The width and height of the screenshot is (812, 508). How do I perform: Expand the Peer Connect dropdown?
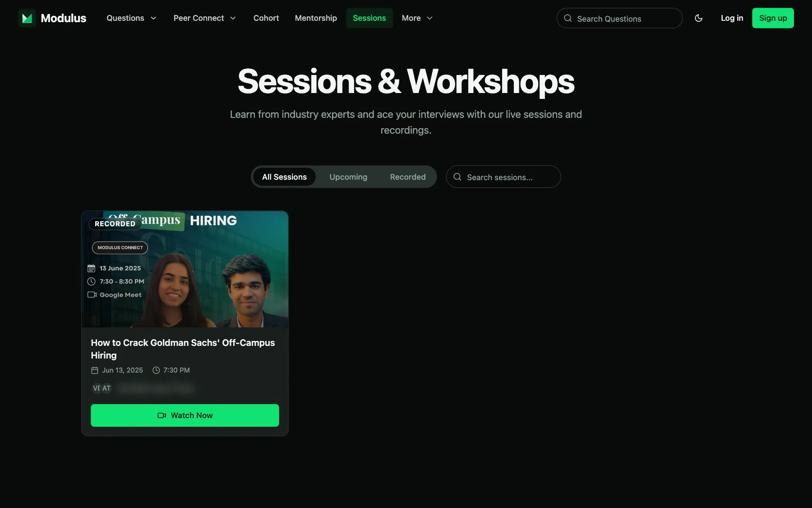tap(205, 18)
